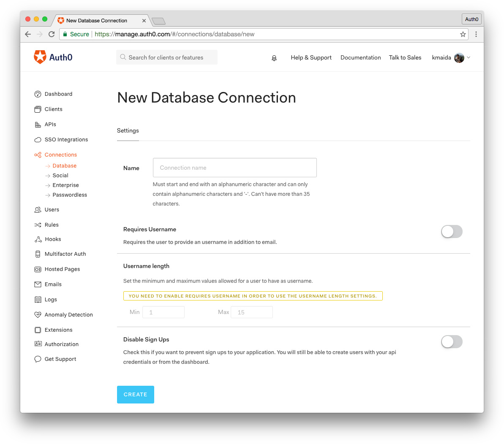Open the Enterprise connections submenu item
This screenshot has height=444, width=504.
[65, 185]
